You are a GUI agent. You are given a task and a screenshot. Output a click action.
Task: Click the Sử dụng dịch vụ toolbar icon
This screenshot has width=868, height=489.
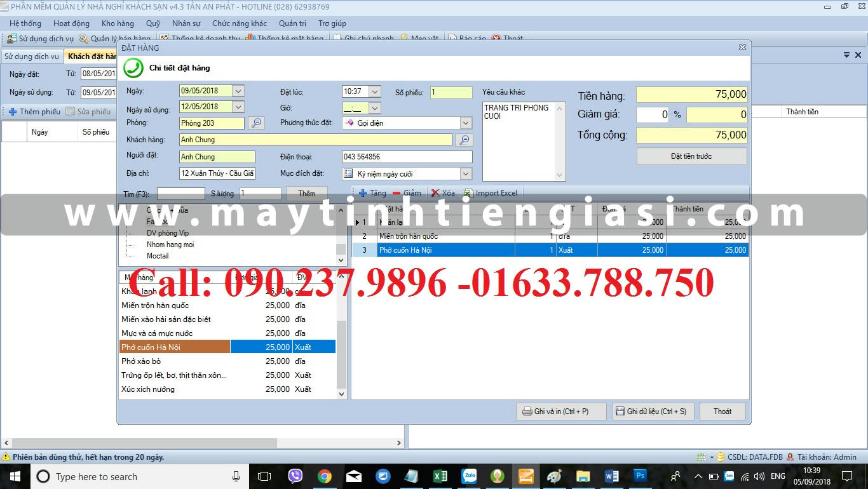pos(11,39)
